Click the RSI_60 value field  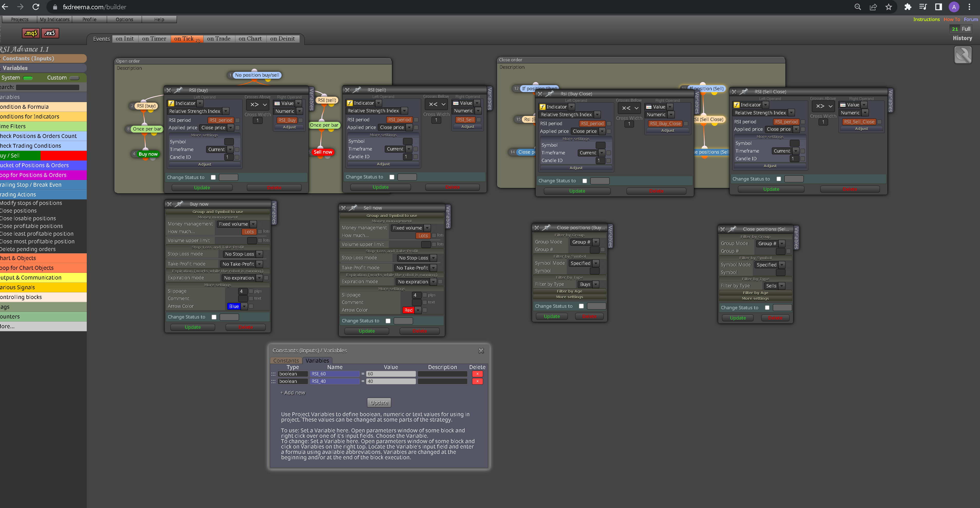(x=391, y=374)
